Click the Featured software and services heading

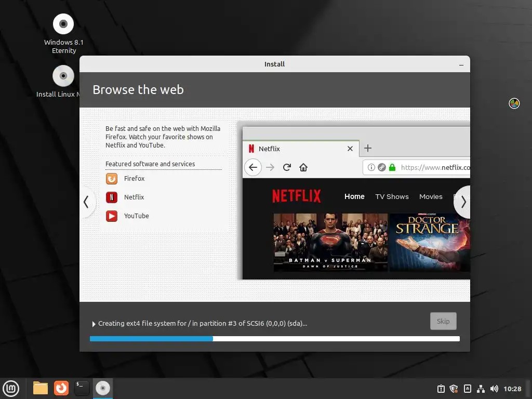[150, 164]
